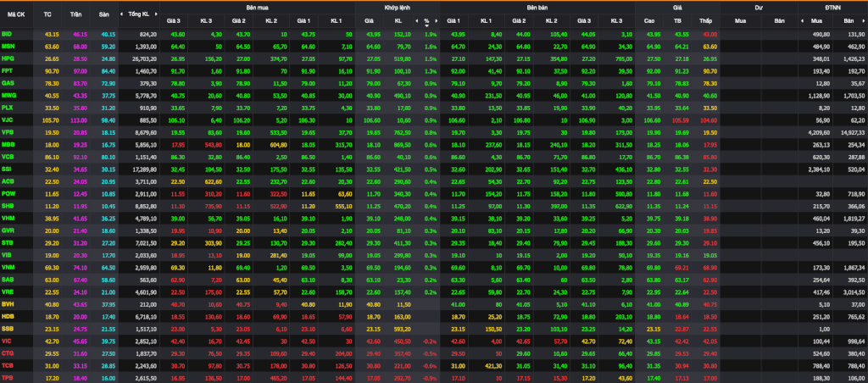Open the HPG stock symbol
868x383 pixels.
click(x=8, y=58)
